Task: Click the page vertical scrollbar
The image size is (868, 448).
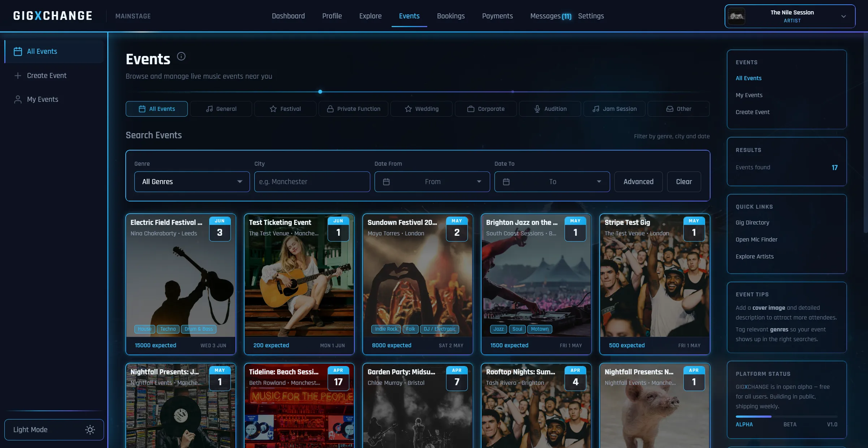Action: point(865,134)
